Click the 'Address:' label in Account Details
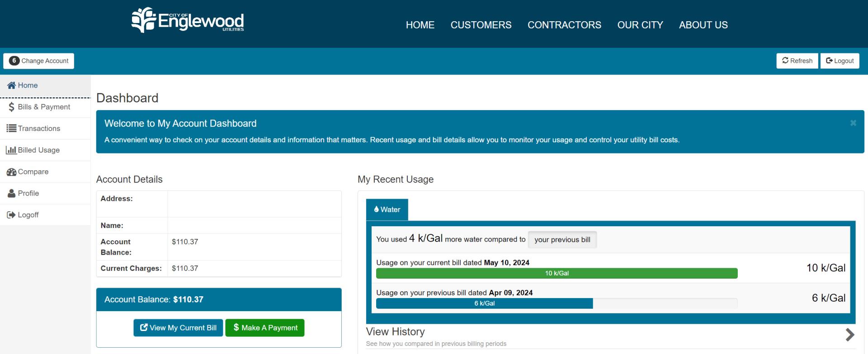The image size is (868, 354). [x=117, y=199]
